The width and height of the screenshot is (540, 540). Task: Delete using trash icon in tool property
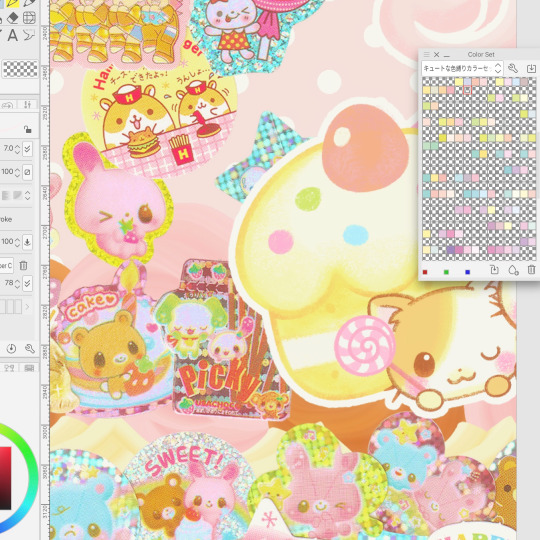[23, 266]
